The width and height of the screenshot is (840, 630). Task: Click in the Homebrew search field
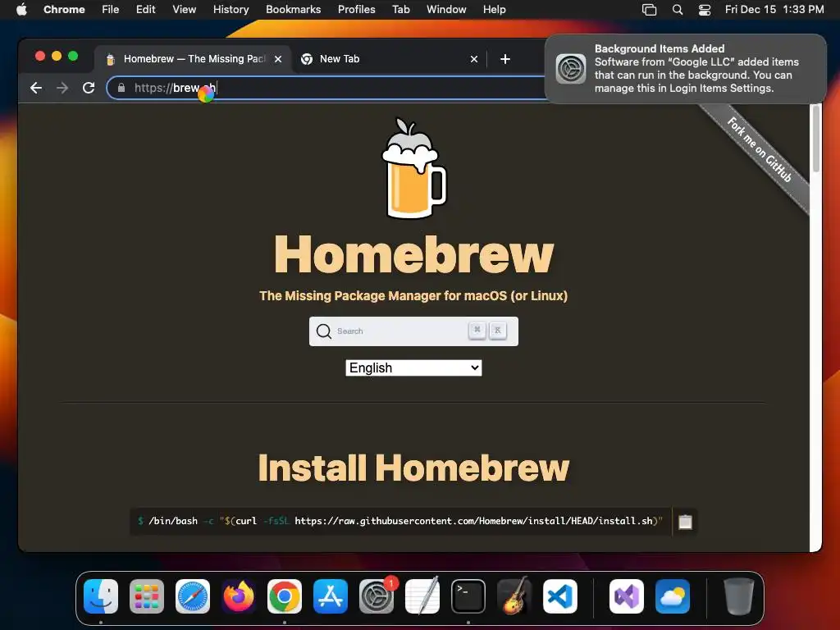413,331
